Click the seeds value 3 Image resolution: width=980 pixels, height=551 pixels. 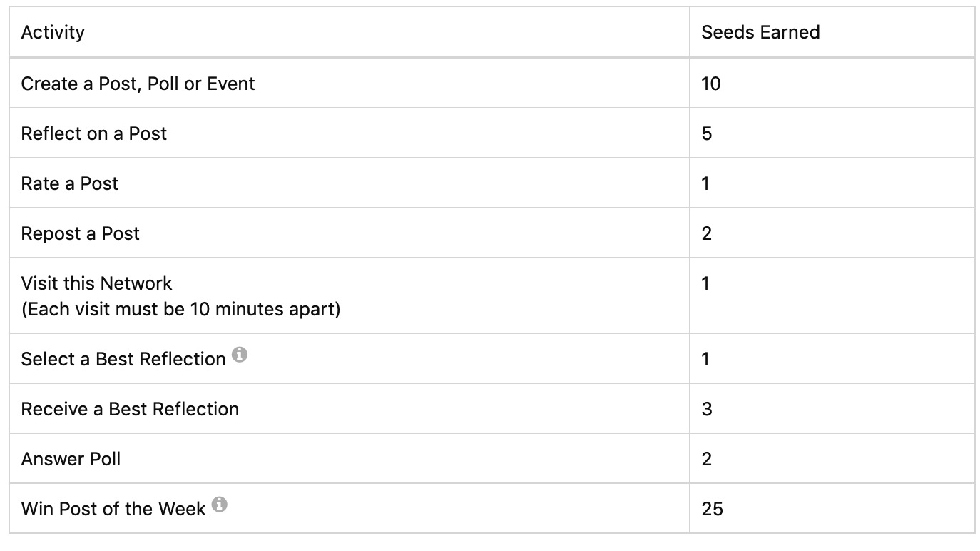coord(707,409)
